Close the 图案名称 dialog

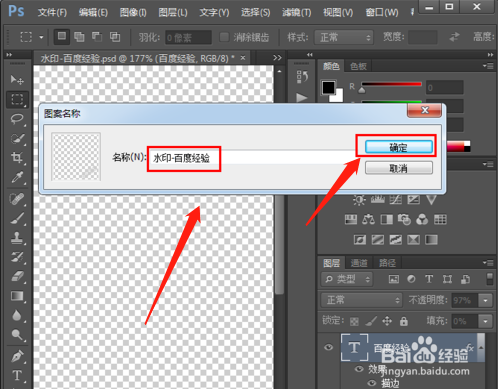(425, 110)
